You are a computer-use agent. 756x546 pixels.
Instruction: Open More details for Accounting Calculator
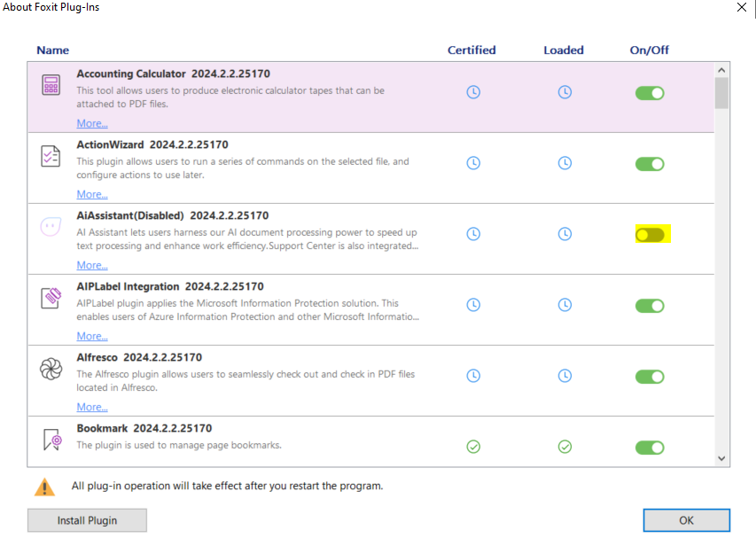(x=91, y=122)
